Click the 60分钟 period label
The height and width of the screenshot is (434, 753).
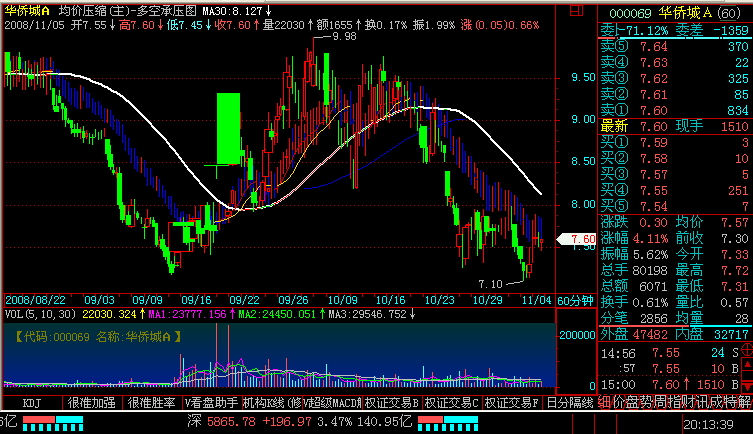[x=575, y=301]
